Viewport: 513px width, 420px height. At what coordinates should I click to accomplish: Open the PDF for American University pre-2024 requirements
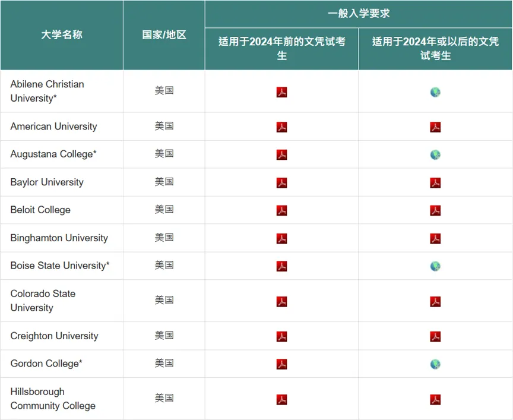coord(281,126)
